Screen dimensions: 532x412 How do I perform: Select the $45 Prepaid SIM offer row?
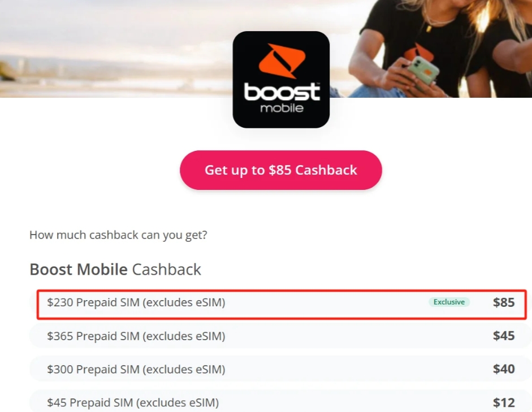(x=280, y=402)
